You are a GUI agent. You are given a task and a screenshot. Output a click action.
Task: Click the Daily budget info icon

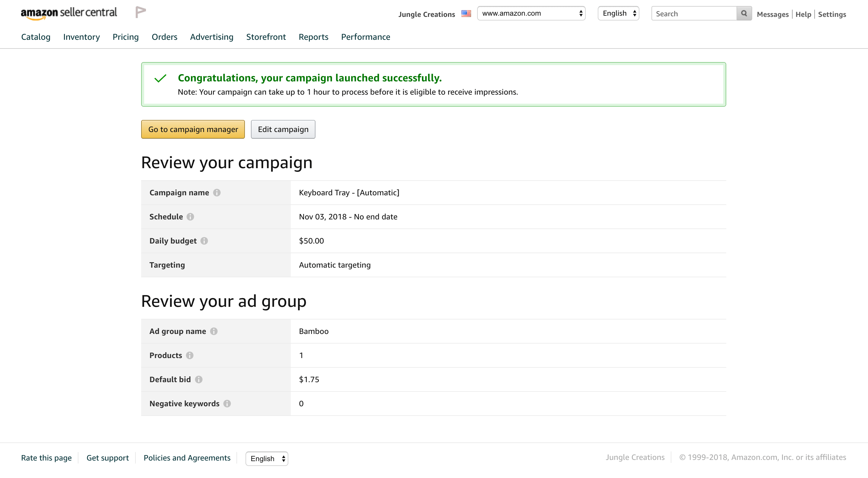tap(204, 241)
